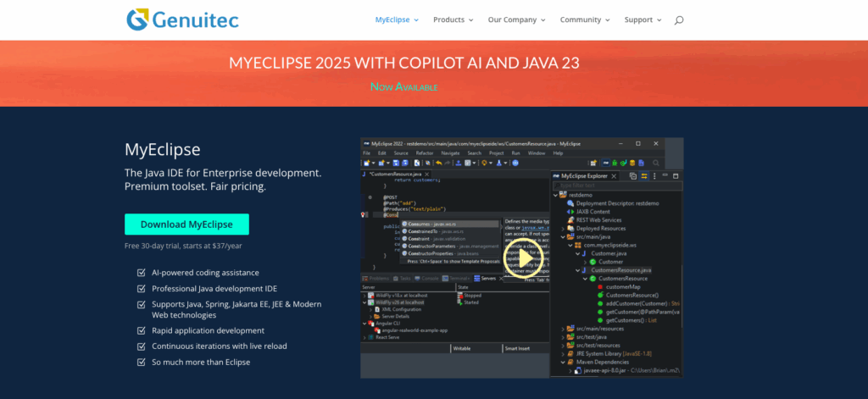The width and height of the screenshot is (868, 399).
Task: Collapse the CustomersResource.java tree node
Action: (x=576, y=269)
